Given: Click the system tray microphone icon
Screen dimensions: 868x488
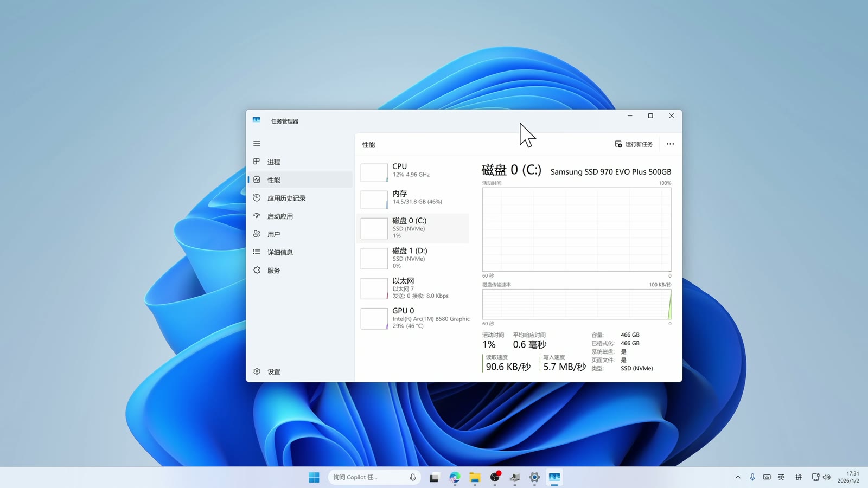Looking at the screenshot, I should click(x=752, y=477).
